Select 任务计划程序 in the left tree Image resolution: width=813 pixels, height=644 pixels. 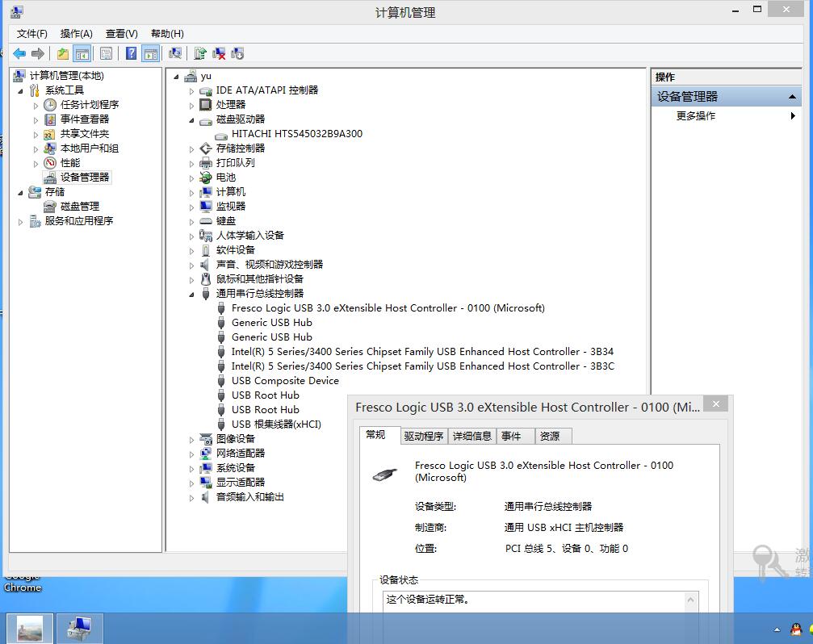tap(89, 105)
